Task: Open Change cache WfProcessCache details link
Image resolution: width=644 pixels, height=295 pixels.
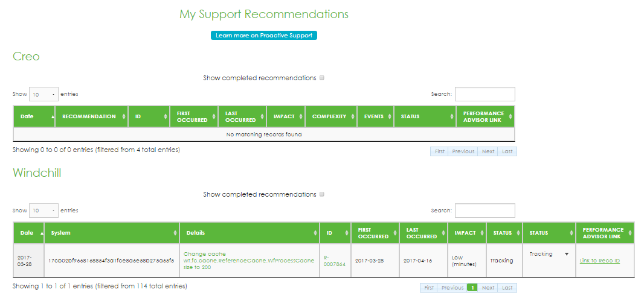Action: coord(249,261)
